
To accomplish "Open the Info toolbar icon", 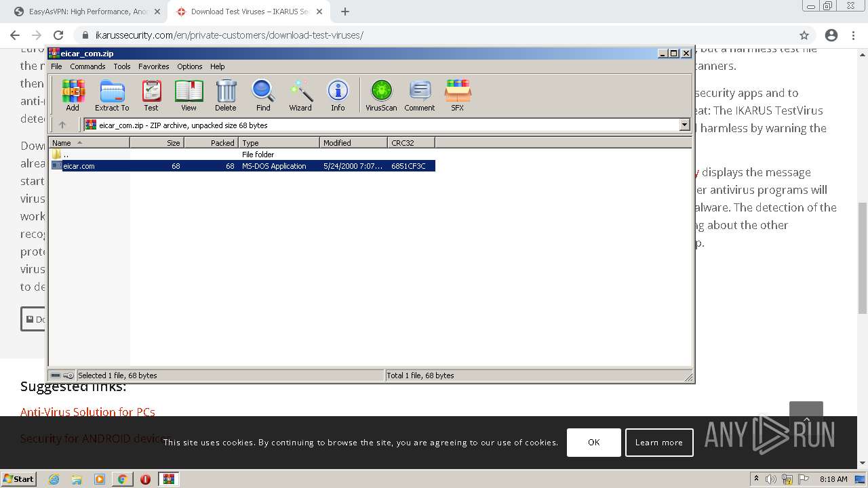I will 338,96.
